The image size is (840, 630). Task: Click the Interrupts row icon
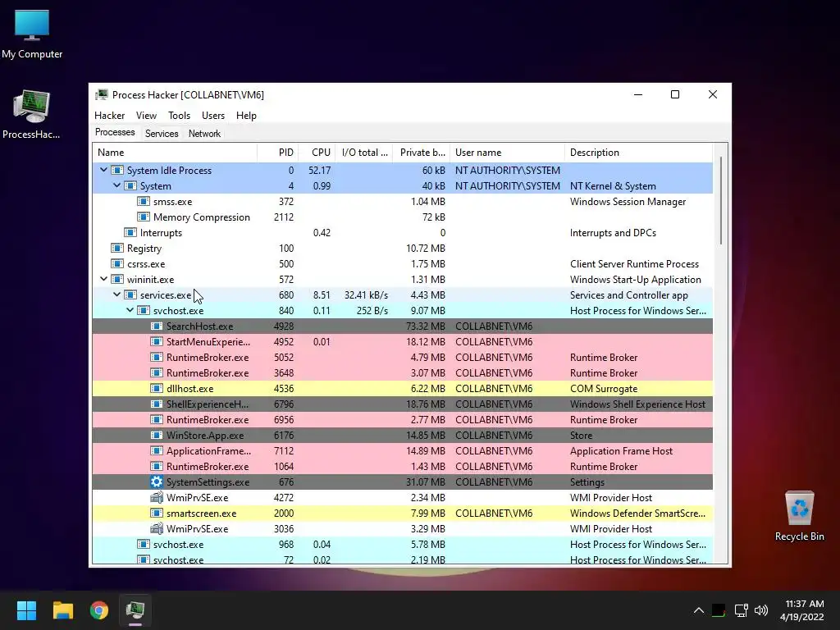(130, 232)
